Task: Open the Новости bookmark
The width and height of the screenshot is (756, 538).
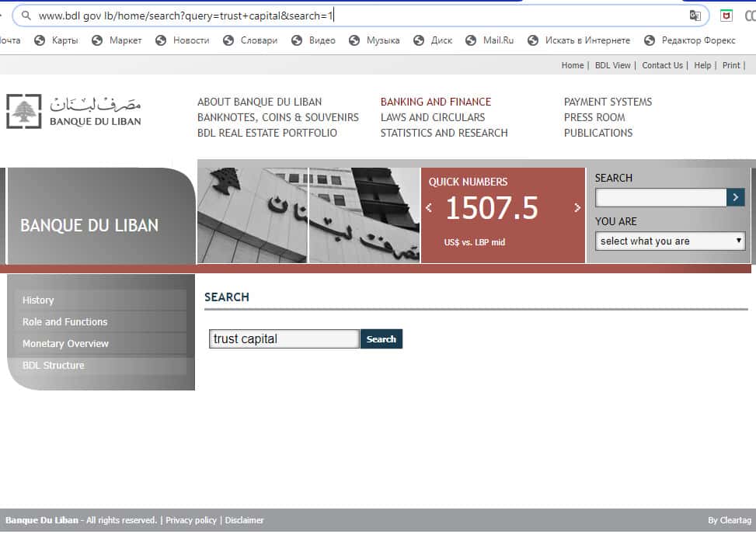Action: click(x=183, y=40)
